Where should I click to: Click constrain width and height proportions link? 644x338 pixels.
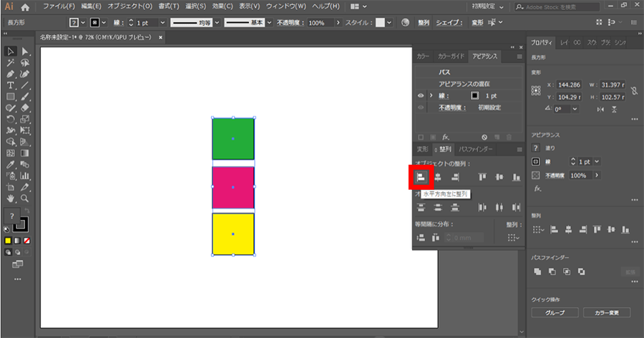tap(635, 90)
